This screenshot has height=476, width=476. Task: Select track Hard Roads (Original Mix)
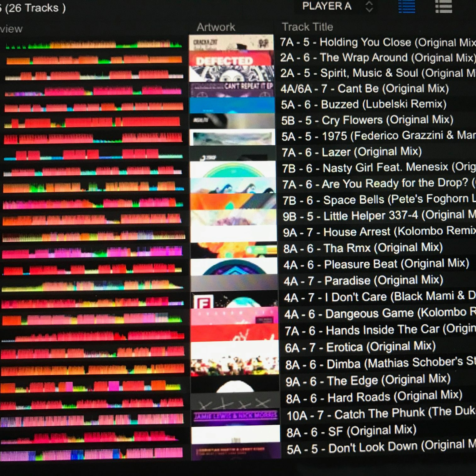click(374, 397)
